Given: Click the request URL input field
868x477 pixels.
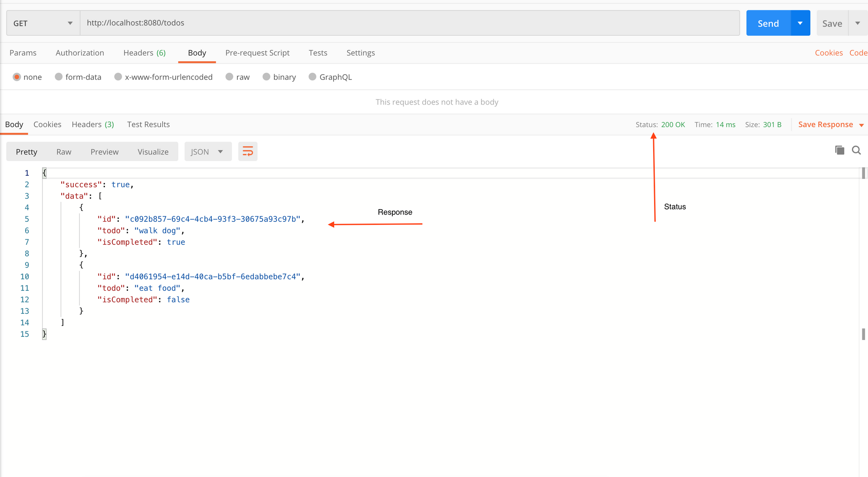Looking at the screenshot, I should click(409, 23).
